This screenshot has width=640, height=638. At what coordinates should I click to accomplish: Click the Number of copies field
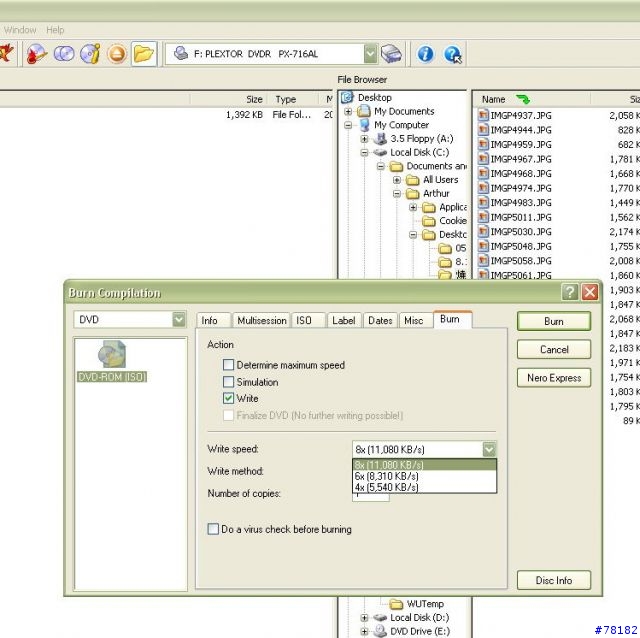(x=371, y=497)
